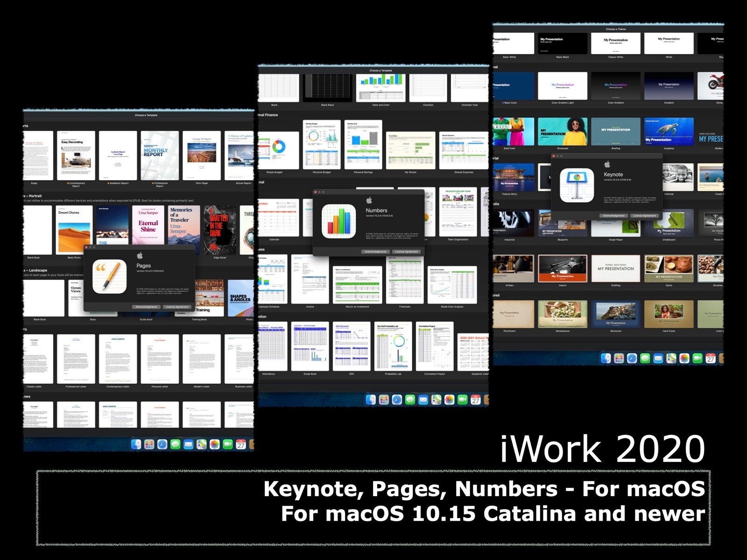
Task: Select the Personal Savings template in Numbers
Action: [x=363, y=144]
